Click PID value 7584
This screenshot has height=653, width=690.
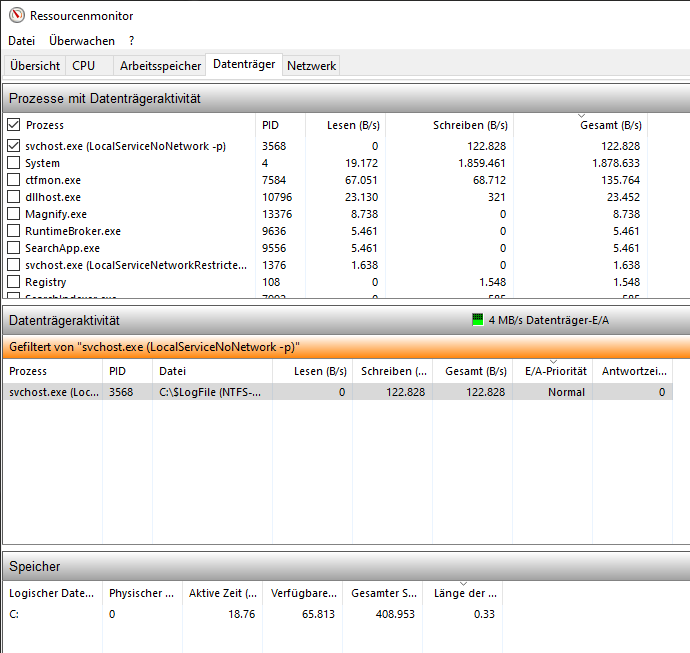tap(274, 180)
